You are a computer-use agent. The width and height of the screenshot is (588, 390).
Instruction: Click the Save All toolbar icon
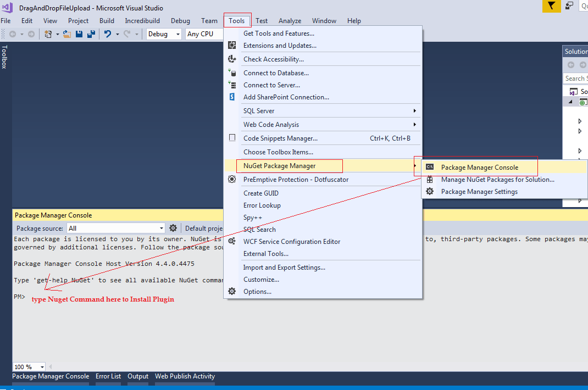[x=91, y=34]
